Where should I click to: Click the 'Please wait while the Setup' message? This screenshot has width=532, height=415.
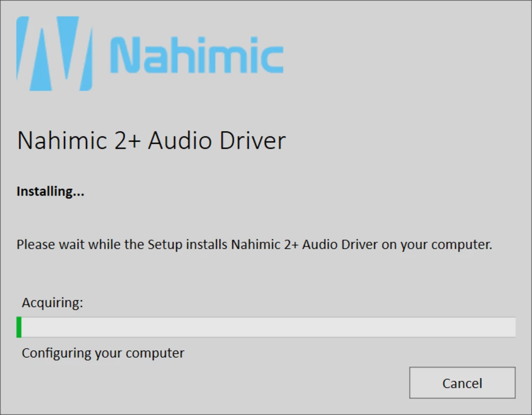tap(99, 244)
